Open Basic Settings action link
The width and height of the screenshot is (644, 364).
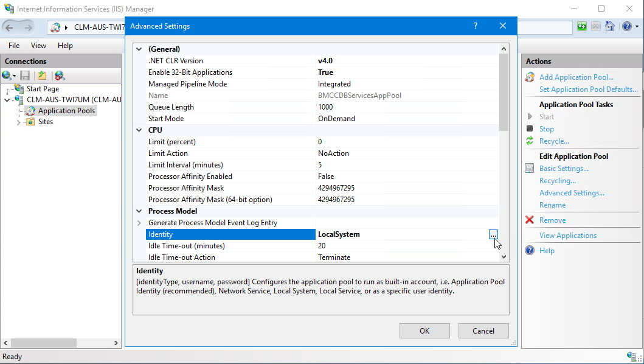564,169
